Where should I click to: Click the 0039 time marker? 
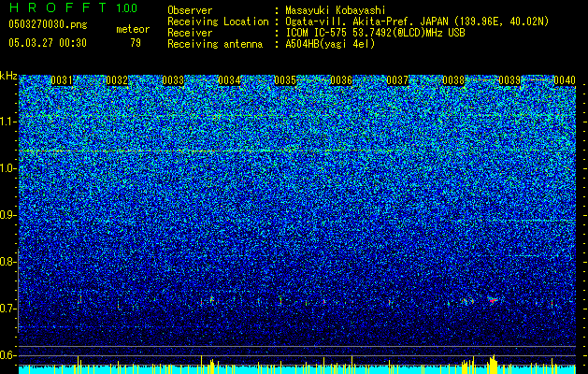[509, 80]
